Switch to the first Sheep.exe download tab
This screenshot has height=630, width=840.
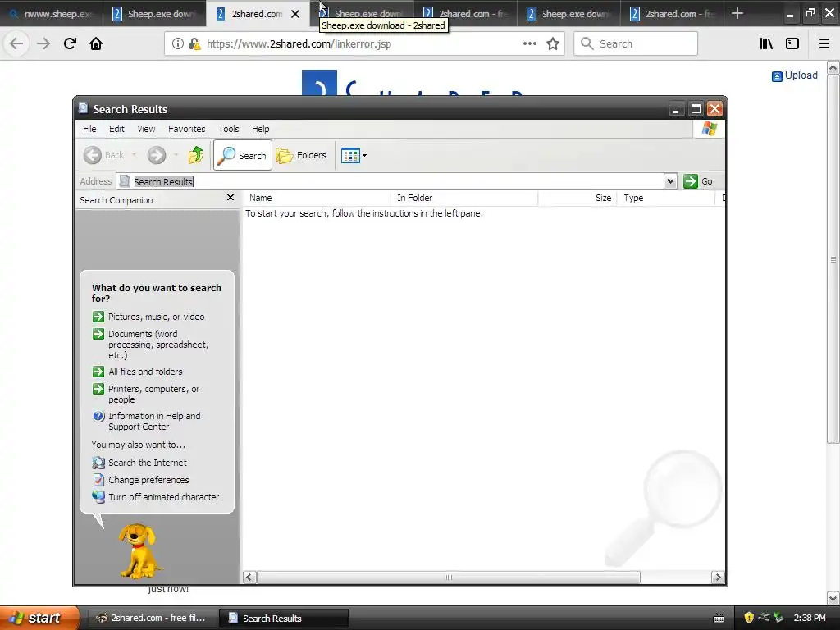tap(154, 14)
